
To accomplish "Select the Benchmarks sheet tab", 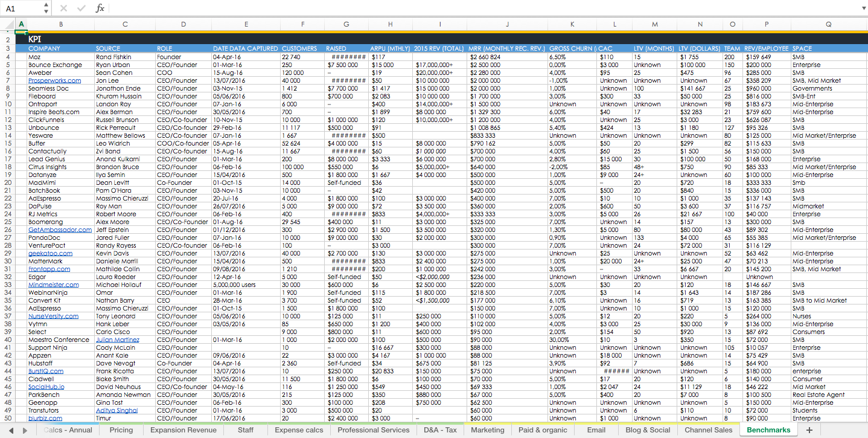I will pos(768,430).
